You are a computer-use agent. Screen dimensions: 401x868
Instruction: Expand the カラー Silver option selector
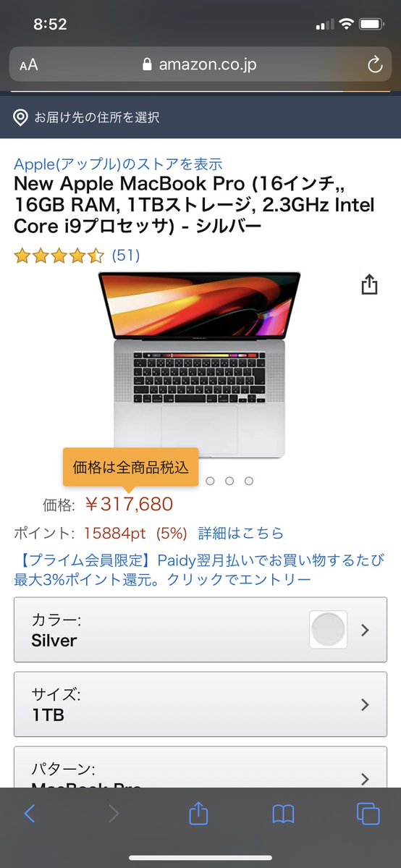200,630
